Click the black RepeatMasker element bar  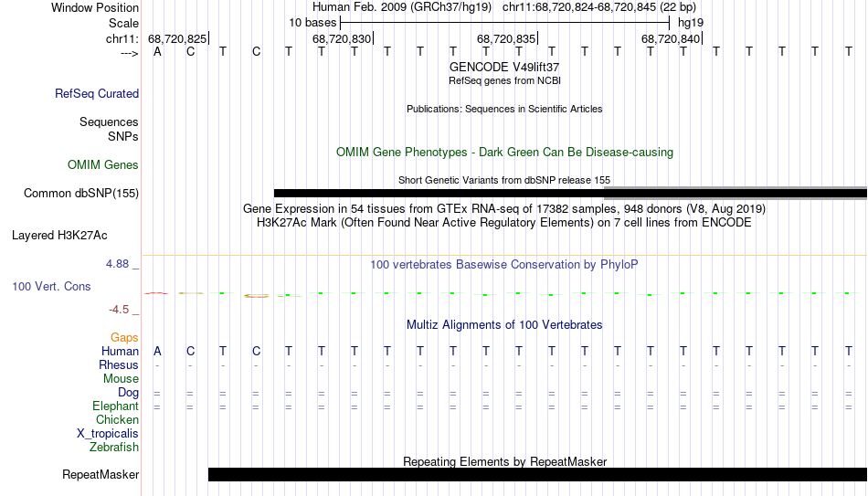pyautogui.click(x=537, y=474)
